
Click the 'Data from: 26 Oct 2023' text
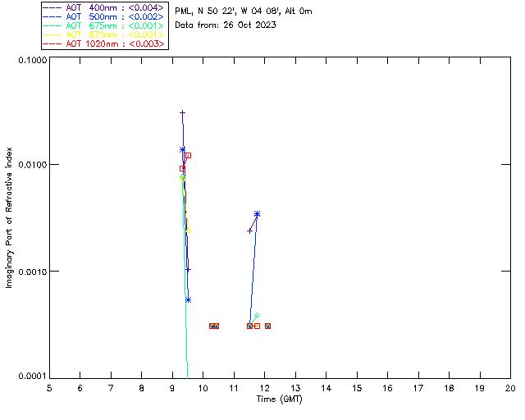tap(226, 25)
